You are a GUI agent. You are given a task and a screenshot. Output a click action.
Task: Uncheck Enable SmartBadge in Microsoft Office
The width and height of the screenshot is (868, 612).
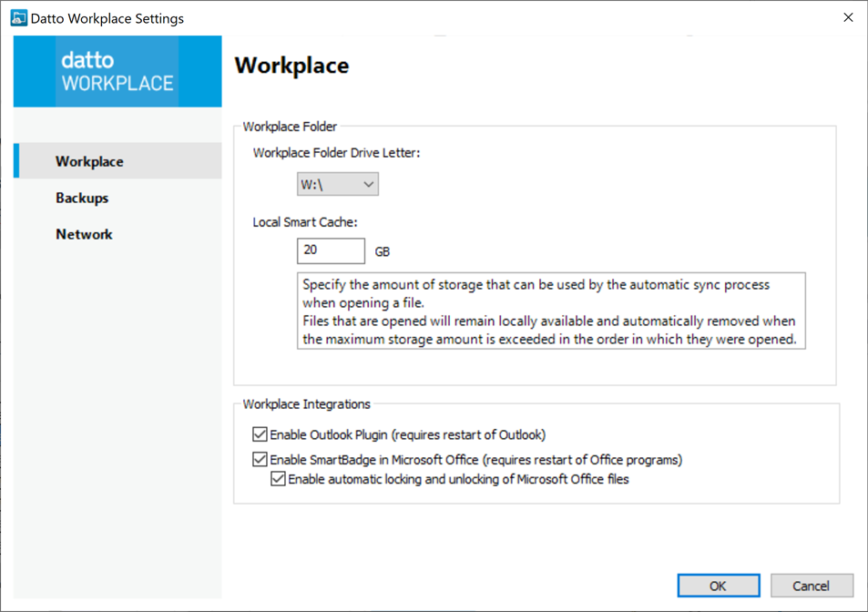pos(260,459)
